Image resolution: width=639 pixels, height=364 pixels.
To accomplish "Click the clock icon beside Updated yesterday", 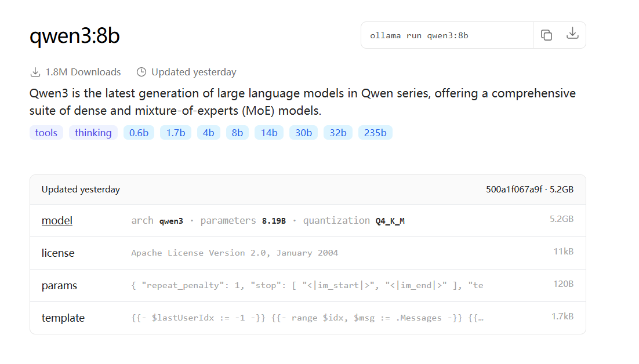I will tap(141, 72).
